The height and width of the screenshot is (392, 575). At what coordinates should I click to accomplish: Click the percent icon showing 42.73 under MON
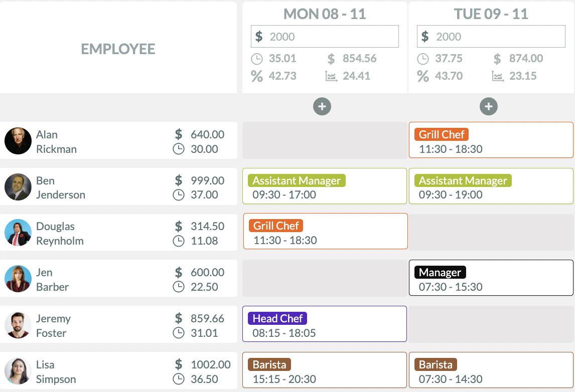tap(257, 76)
